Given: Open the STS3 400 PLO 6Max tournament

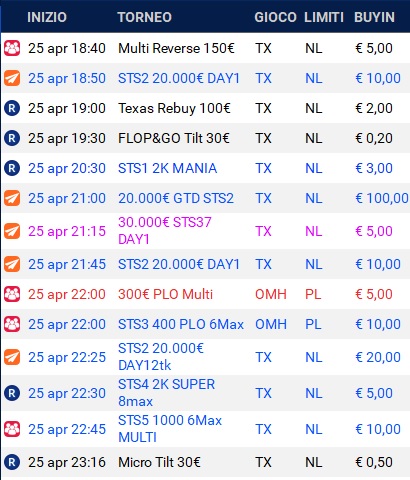Looking at the screenshot, I should point(181,324).
